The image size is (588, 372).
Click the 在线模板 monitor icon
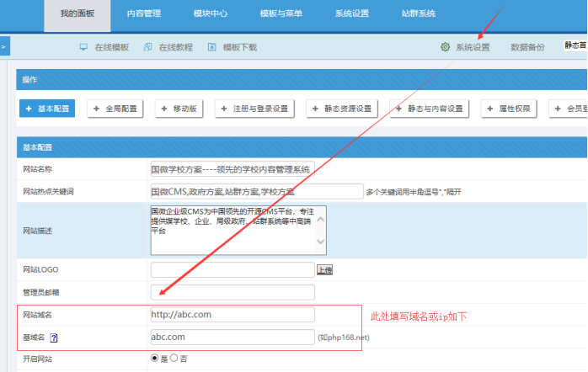83,47
